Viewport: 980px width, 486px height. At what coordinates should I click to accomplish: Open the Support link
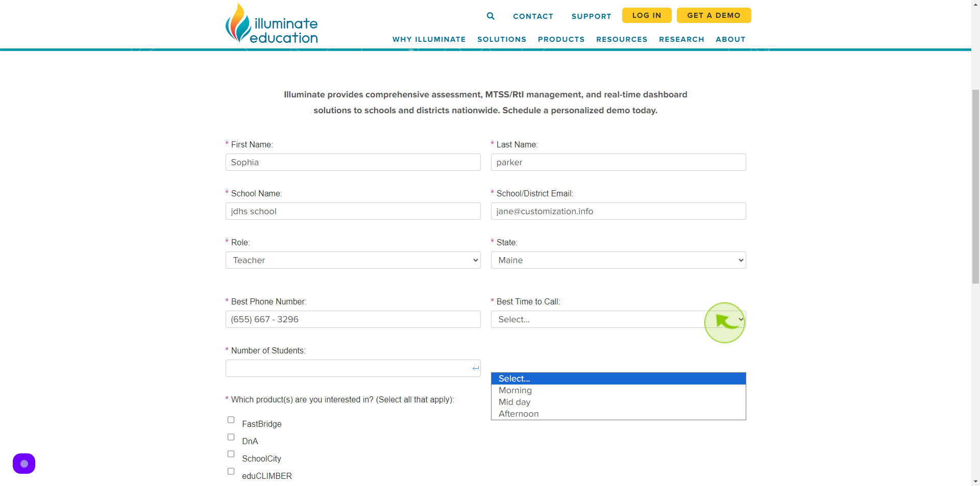point(591,16)
